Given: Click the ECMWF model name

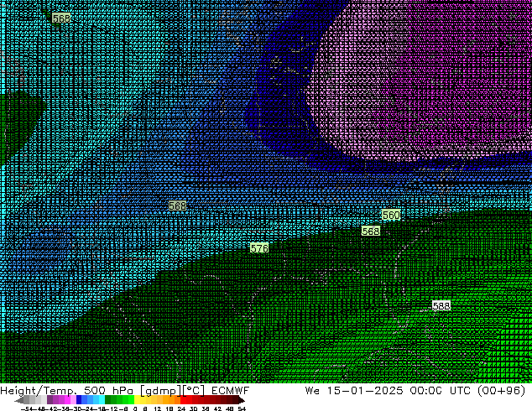Looking at the screenshot, I should tap(231, 391).
